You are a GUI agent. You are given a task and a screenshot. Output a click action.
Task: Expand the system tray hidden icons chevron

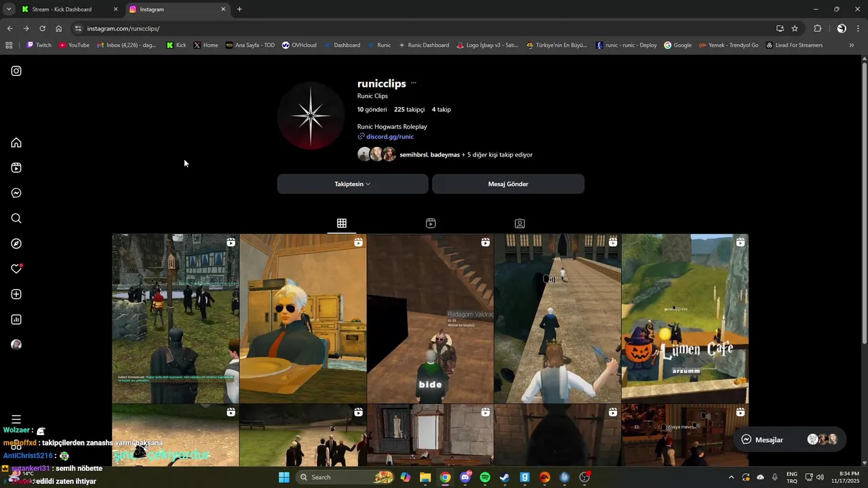click(731, 477)
